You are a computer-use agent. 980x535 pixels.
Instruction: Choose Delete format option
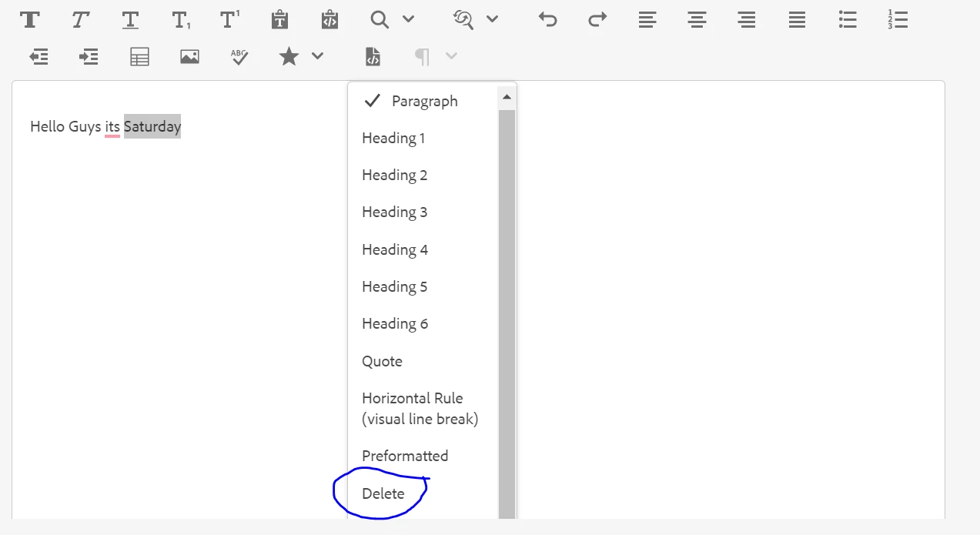(423, 493)
